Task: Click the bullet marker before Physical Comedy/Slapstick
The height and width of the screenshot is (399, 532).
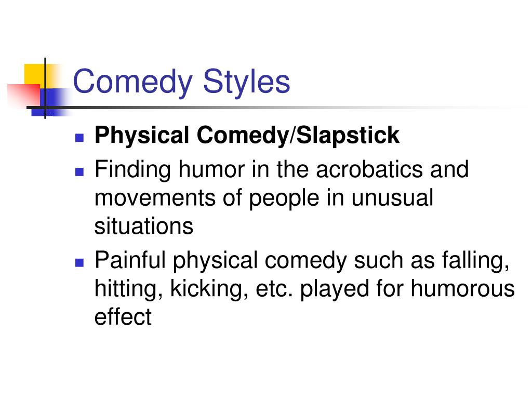Action: tap(79, 139)
